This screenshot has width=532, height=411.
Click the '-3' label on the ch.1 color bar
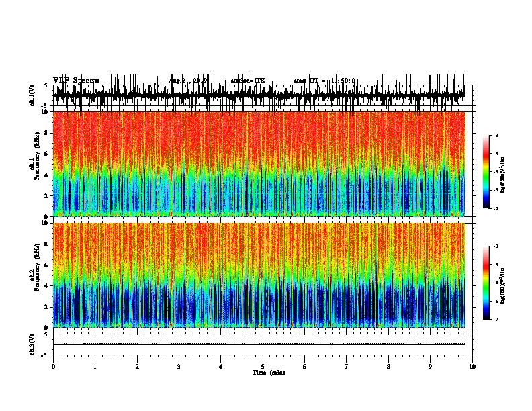[x=496, y=136]
